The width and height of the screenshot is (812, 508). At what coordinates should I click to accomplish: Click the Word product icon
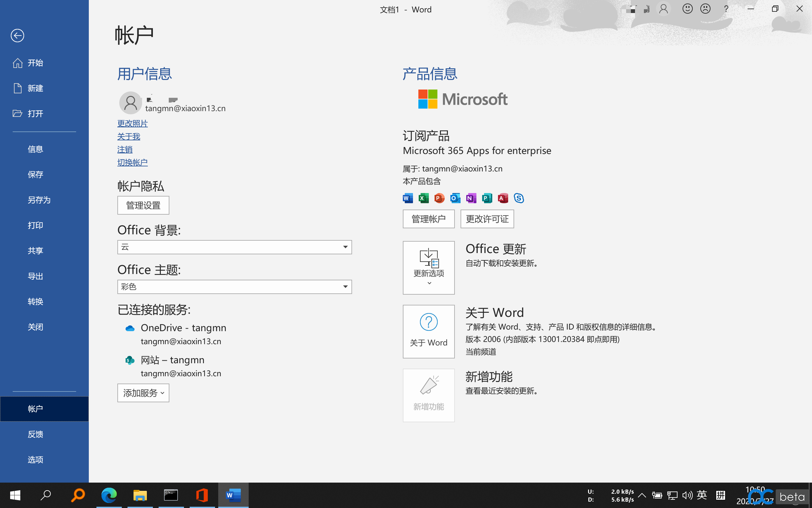408,198
